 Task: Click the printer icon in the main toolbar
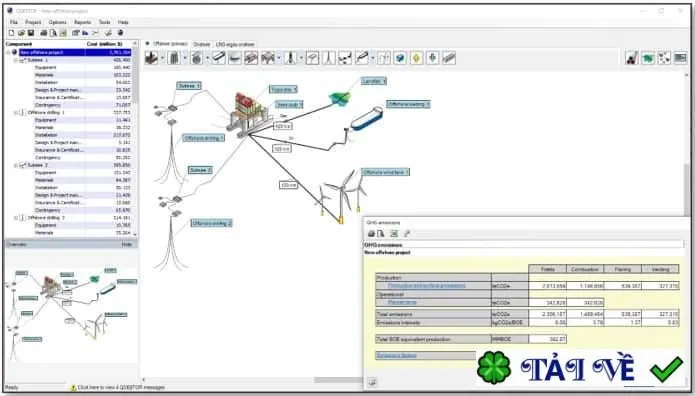(x=44, y=33)
